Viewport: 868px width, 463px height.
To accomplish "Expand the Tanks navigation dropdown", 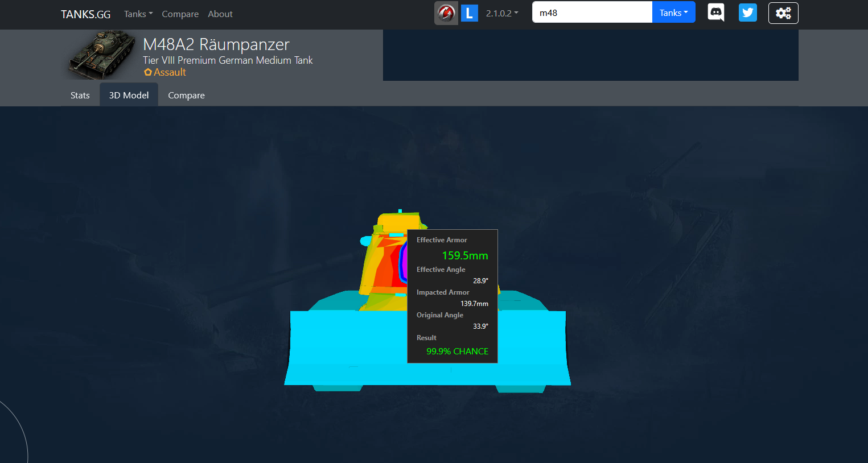I will (x=138, y=14).
